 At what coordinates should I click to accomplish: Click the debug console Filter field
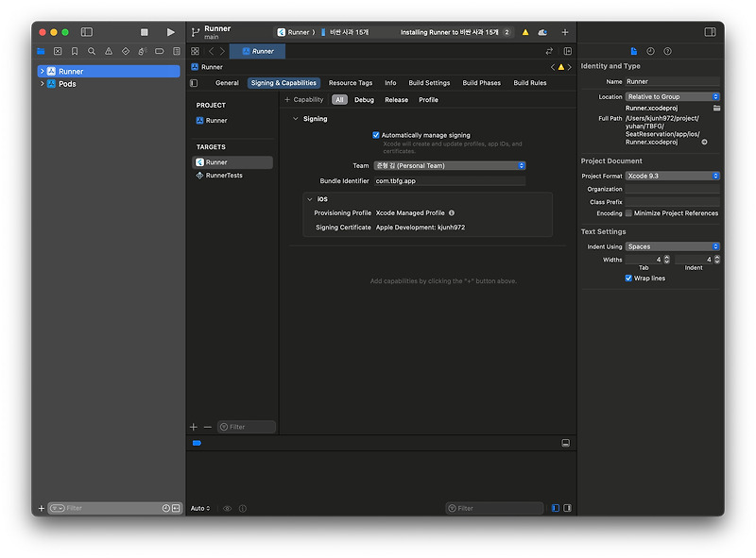point(494,508)
